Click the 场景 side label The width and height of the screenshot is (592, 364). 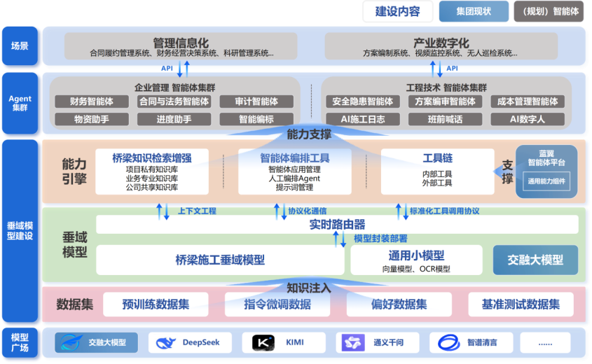point(20,46)
